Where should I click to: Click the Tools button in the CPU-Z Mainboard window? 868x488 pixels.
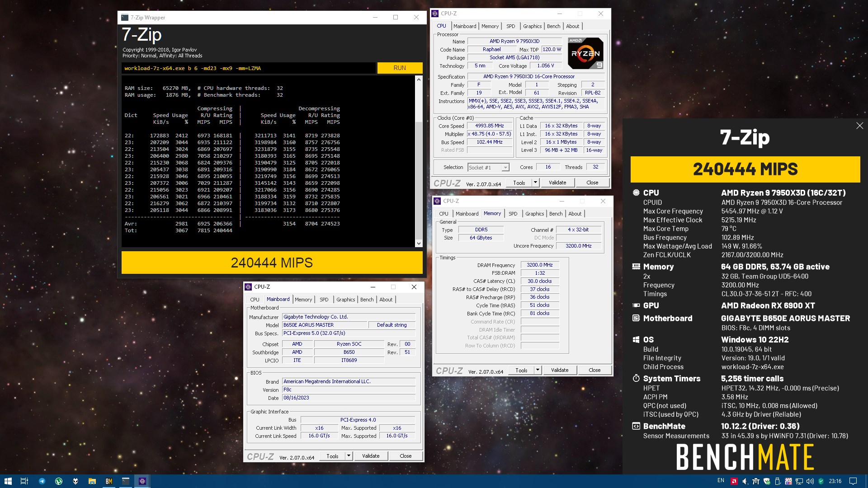[x=332, y=456]
